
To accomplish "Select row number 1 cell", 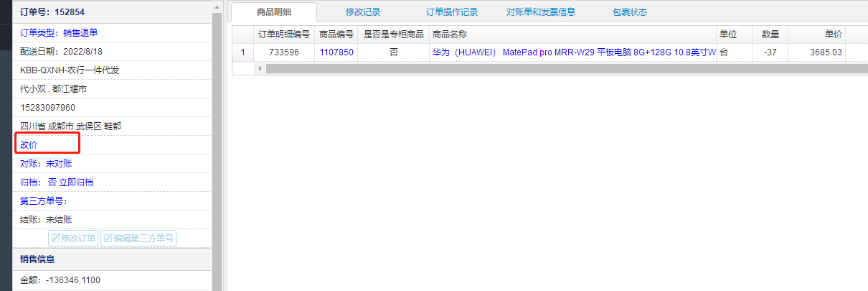I will (242, 52).
